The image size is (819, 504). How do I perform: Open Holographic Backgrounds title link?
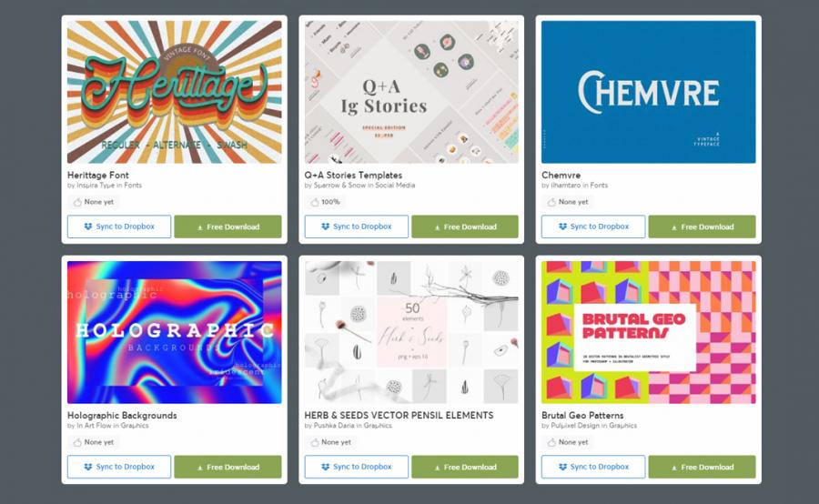[122, 415]
